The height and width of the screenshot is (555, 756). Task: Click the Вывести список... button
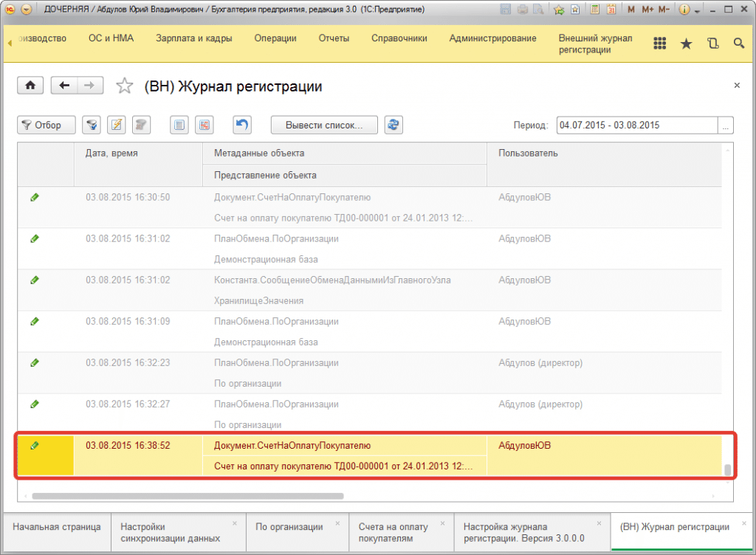(324, 125)
